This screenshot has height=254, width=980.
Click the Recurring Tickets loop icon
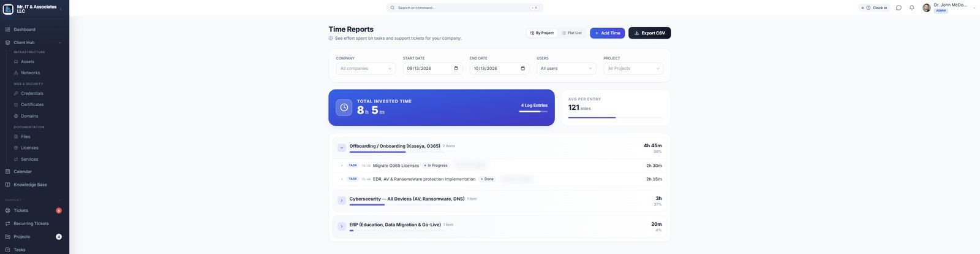coord(7,224)
